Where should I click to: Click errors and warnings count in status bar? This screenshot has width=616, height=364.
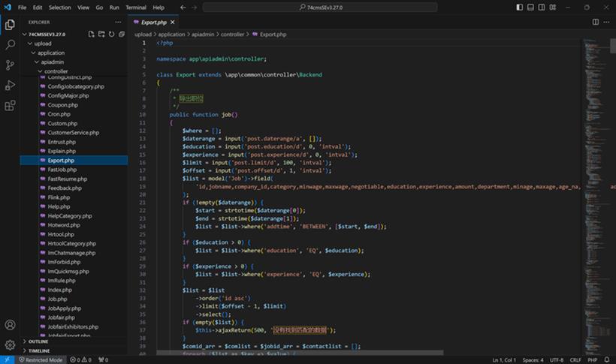pyautogui.click(x=80, y=359)
